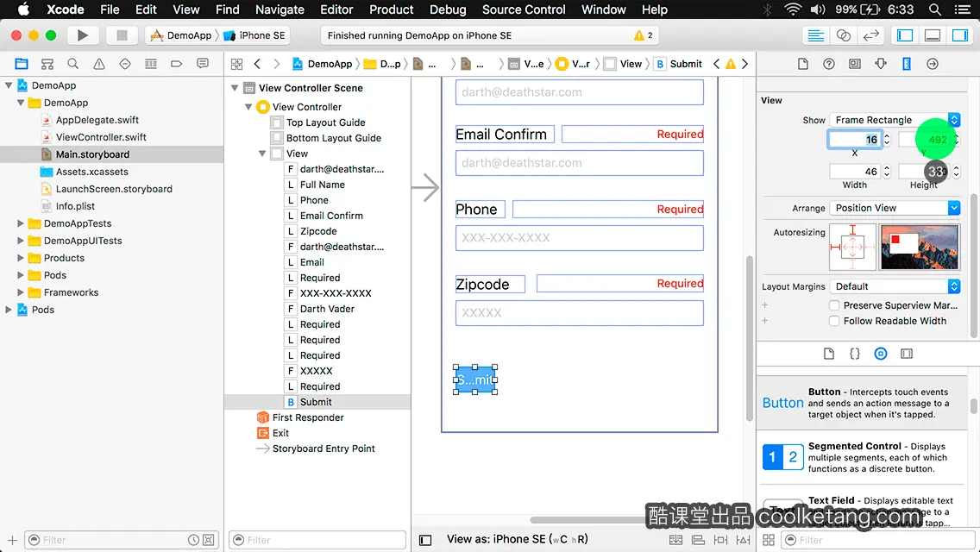Expand the Products group
The width and height of the screenshot is (980, 552).
pos(20,258)
